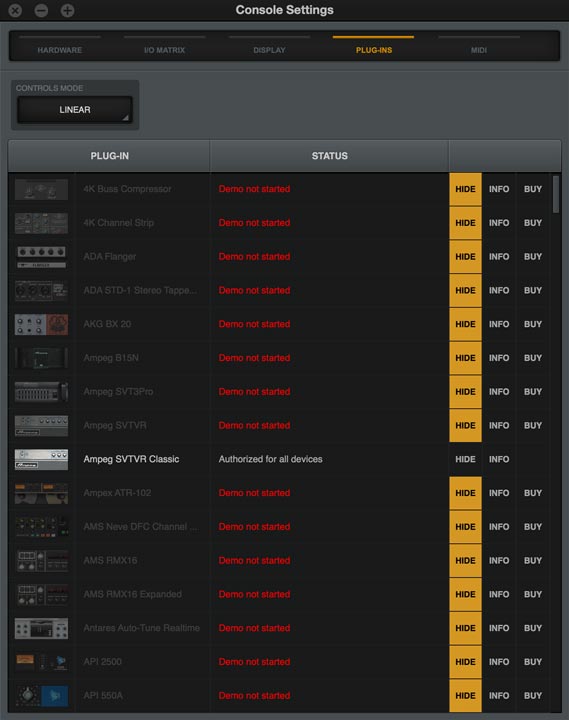This screenshot has height=720, width=569.
Task: Toggle HIDE for API 2500
Action: point(465,662)
